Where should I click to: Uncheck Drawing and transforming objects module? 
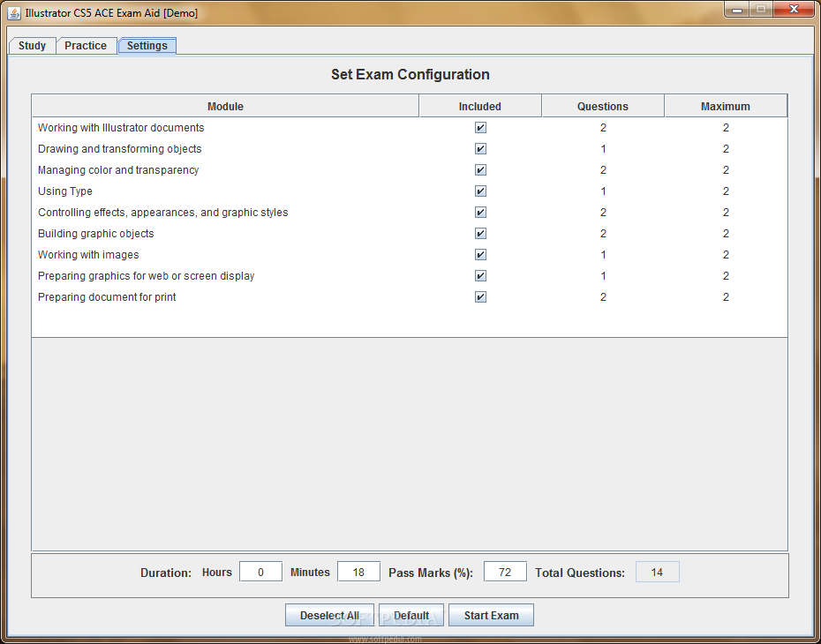[480, 148]
